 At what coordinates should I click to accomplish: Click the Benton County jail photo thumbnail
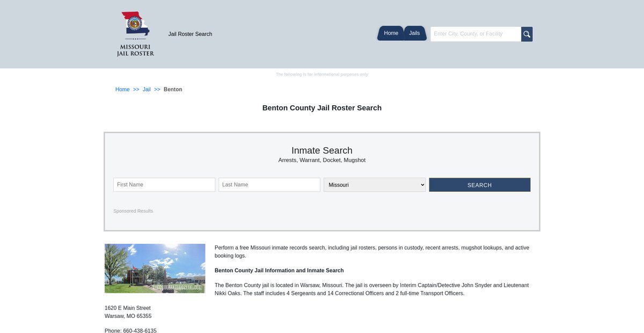click(x=155, y=269)
